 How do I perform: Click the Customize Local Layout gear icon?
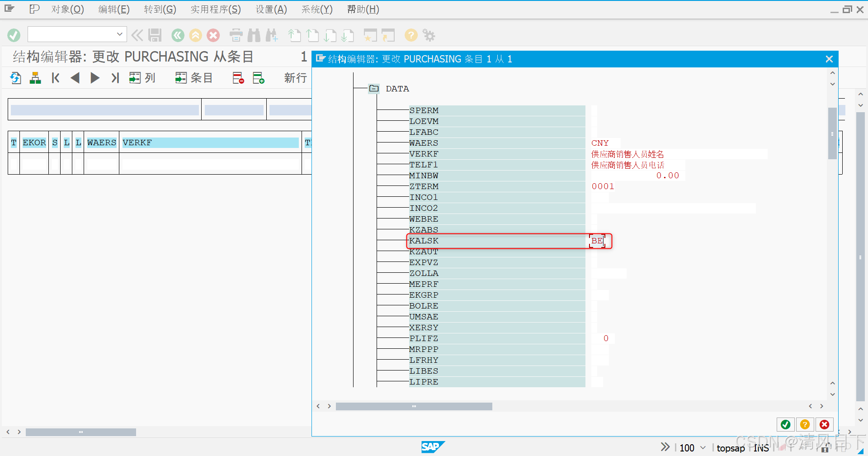click(429, 35)
